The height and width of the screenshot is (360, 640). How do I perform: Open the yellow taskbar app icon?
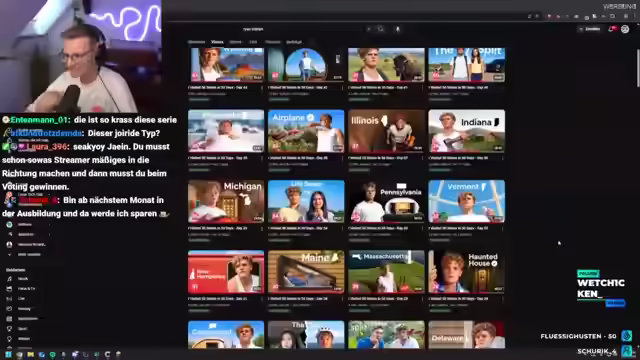coord(30,355)
